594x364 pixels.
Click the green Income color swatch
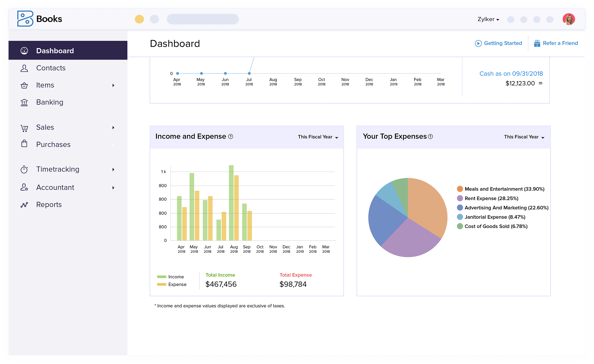click(161, 277)
